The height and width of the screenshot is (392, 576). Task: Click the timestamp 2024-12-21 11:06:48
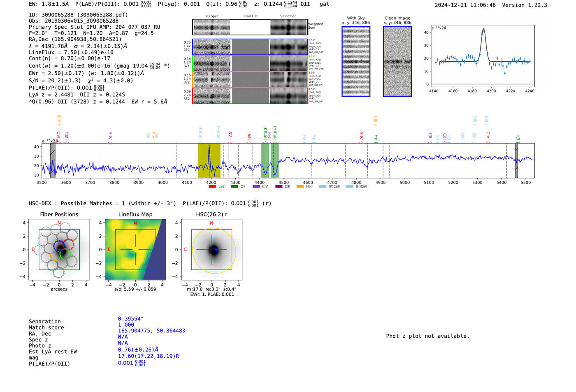465,5
